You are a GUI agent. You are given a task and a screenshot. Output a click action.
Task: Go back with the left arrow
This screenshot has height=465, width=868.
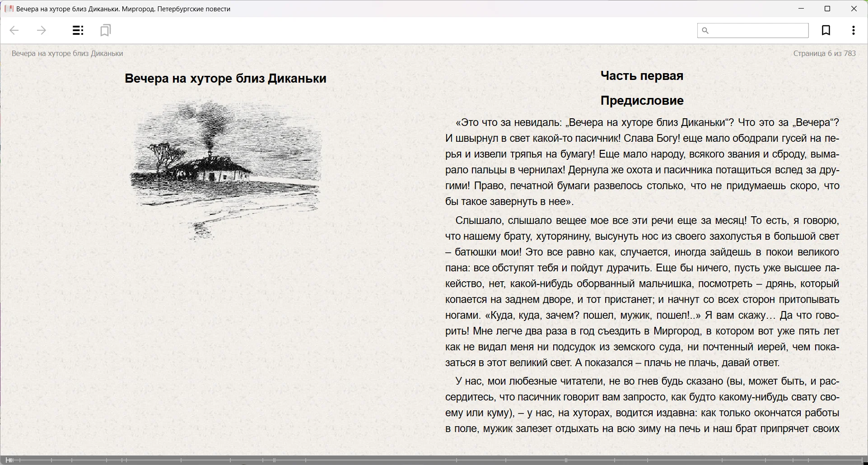[x=14, y=31]
